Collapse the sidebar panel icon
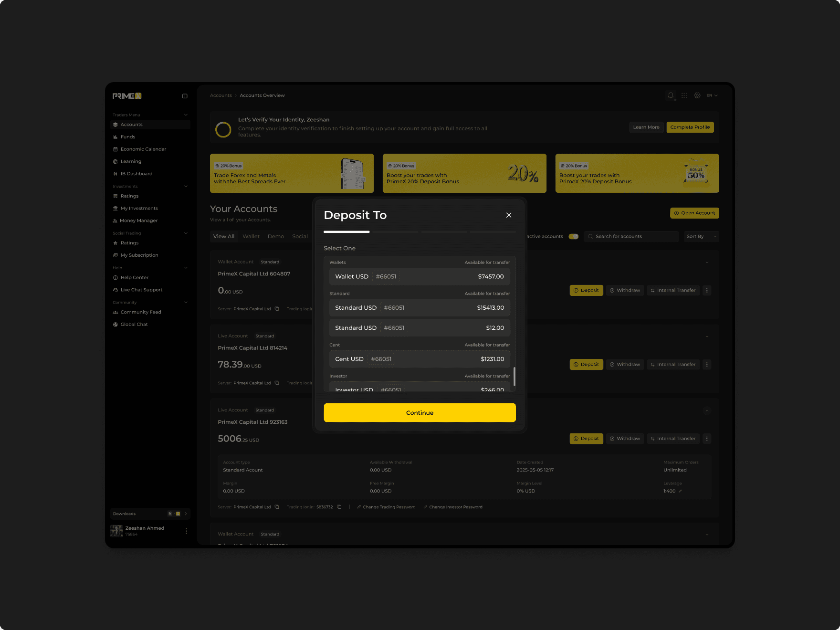This screenshot has height=630, width=840. pyautogui.click(x=185, y=96)
